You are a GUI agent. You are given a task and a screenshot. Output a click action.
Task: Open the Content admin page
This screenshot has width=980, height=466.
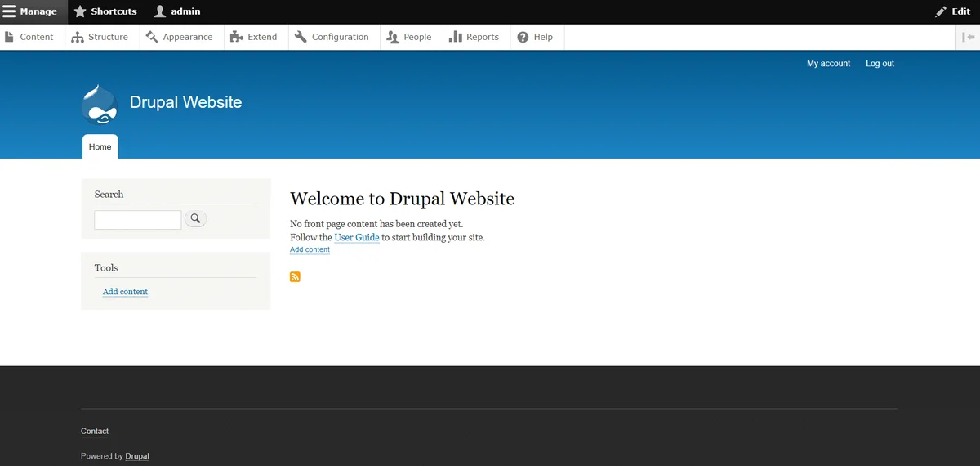[29, 37]
